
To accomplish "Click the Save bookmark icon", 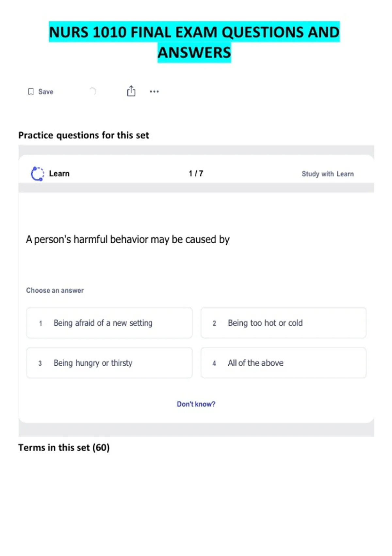I will [x=31, y=92].
